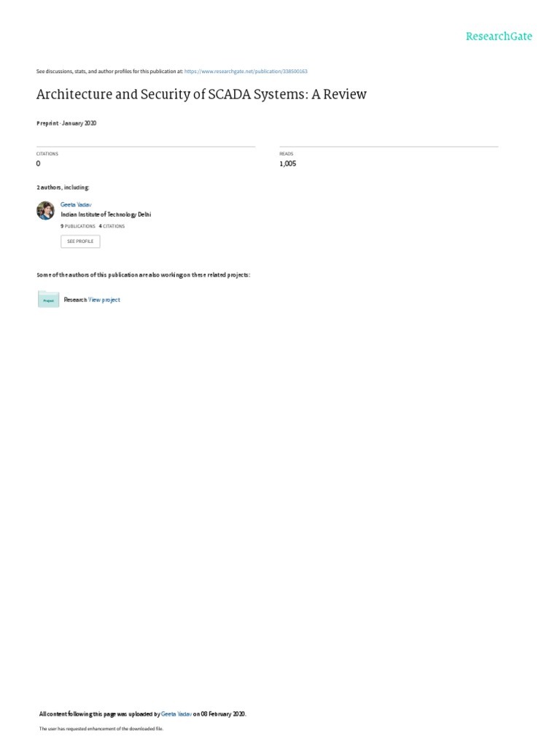Click the READS count 1,005
Screen dimensions: 560x747
coord(287,163)
